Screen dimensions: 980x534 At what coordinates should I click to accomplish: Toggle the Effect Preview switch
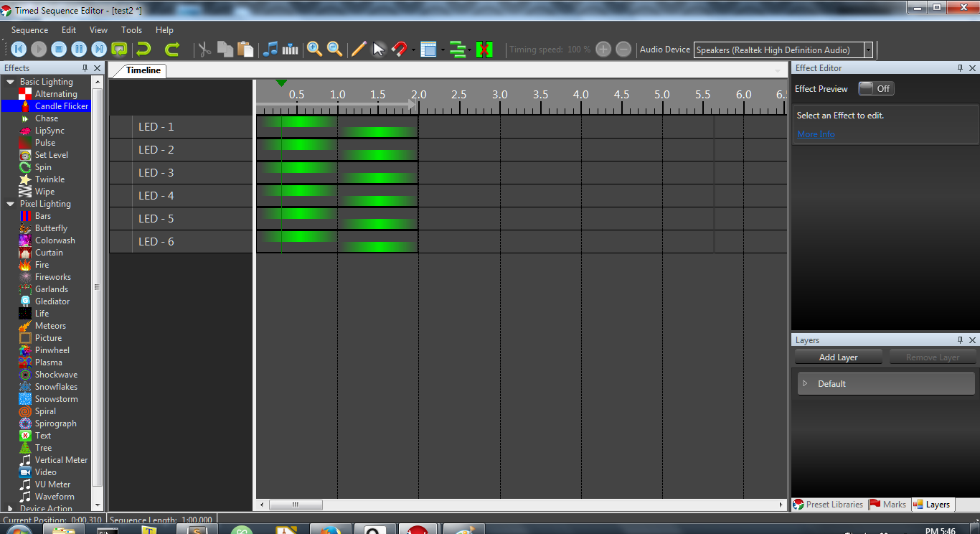[x=876, y=89]
